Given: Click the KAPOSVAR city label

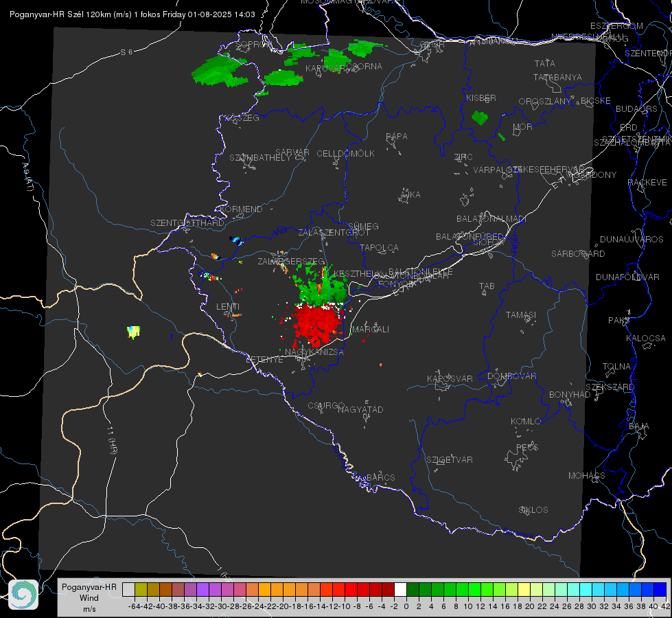Looking at the screenshot, I should (450, 378).
